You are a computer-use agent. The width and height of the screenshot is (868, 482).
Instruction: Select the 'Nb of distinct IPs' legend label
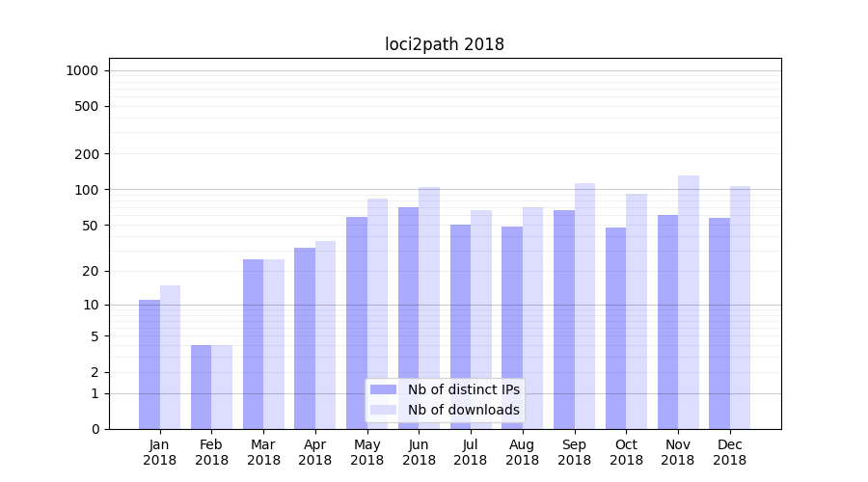[x=463, y=389]
